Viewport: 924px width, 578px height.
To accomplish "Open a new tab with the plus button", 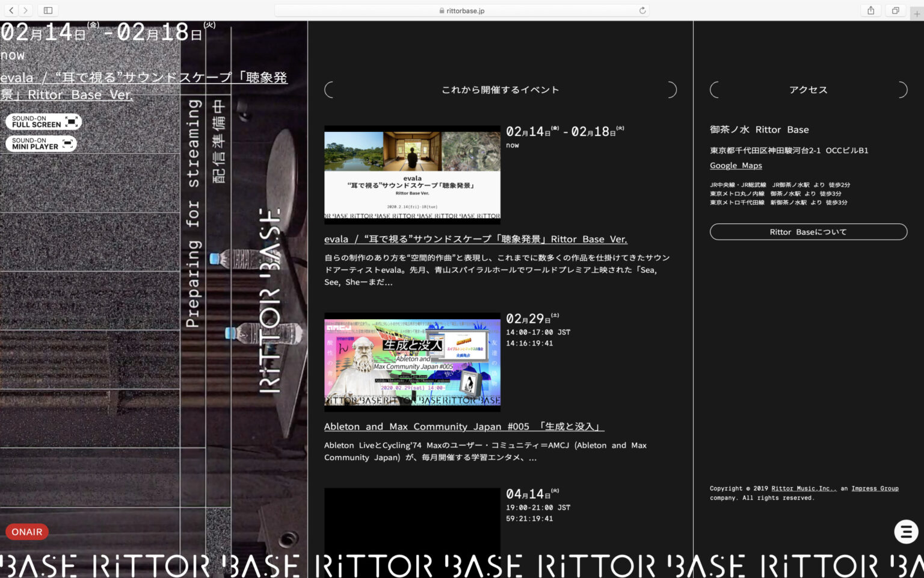I will pyautogui.click(x=917, y=12).
